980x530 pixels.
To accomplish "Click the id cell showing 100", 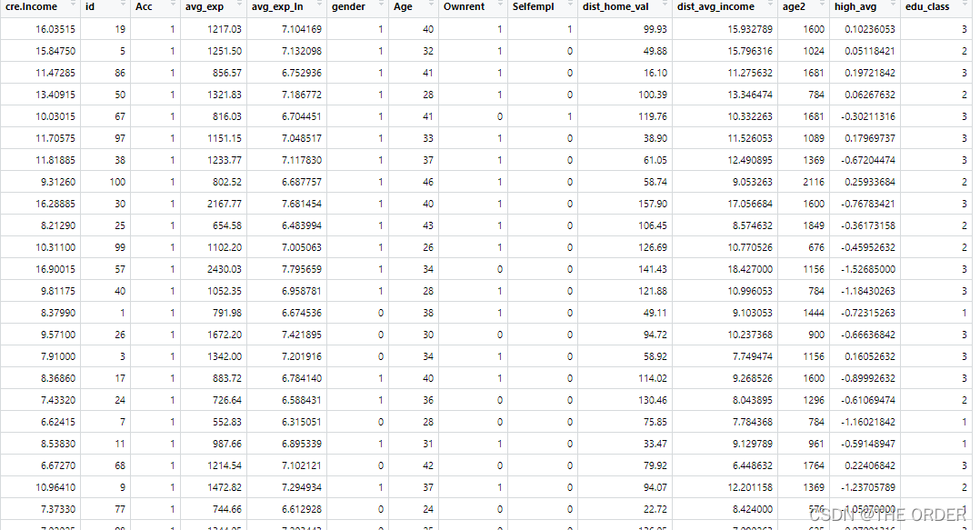I will (117, 183).
